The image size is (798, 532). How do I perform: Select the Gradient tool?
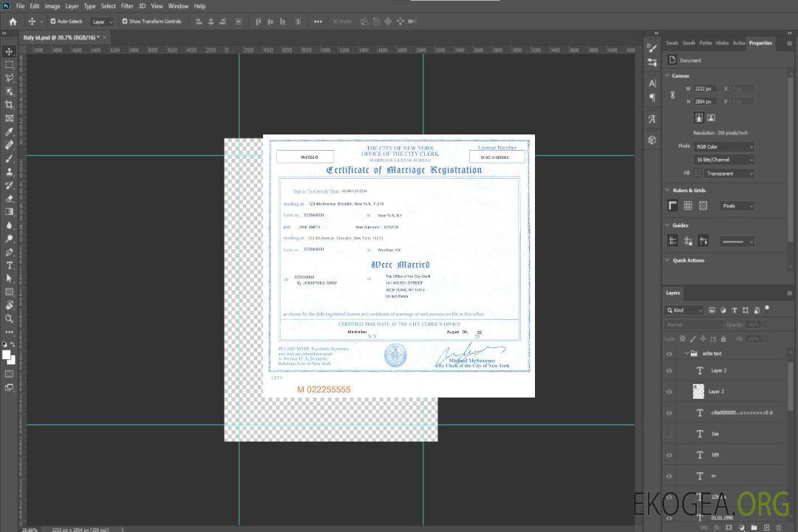click(9, 212)
